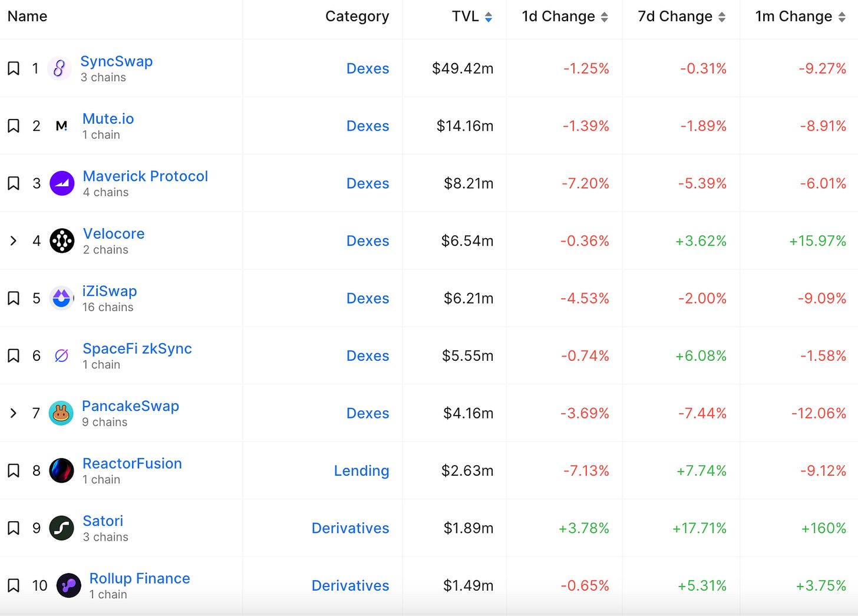
Task: Open the ReactorFusion protocol link
Action: pos(132,463)
